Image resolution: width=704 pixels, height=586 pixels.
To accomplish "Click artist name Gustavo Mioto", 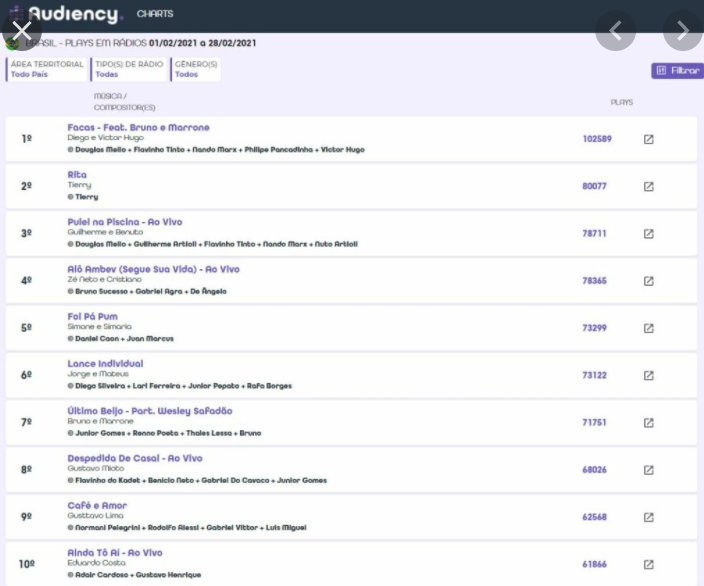I will [96, 468].
